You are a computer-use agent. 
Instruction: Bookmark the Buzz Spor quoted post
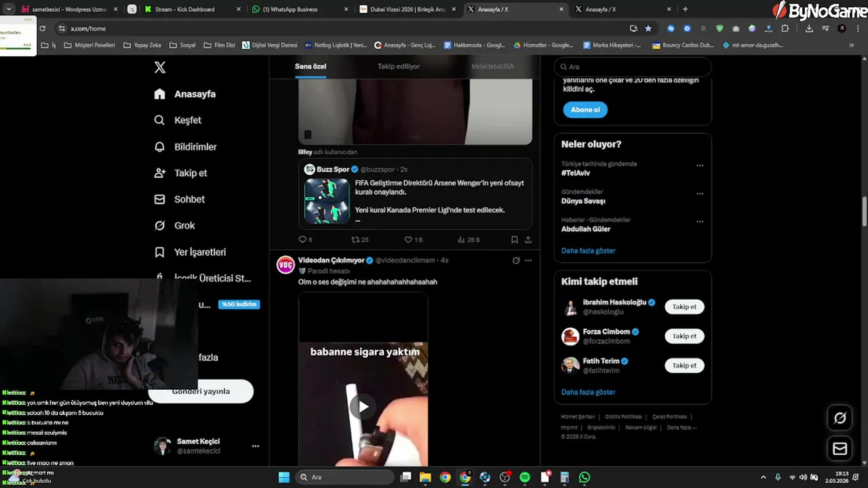pos(515,239)
